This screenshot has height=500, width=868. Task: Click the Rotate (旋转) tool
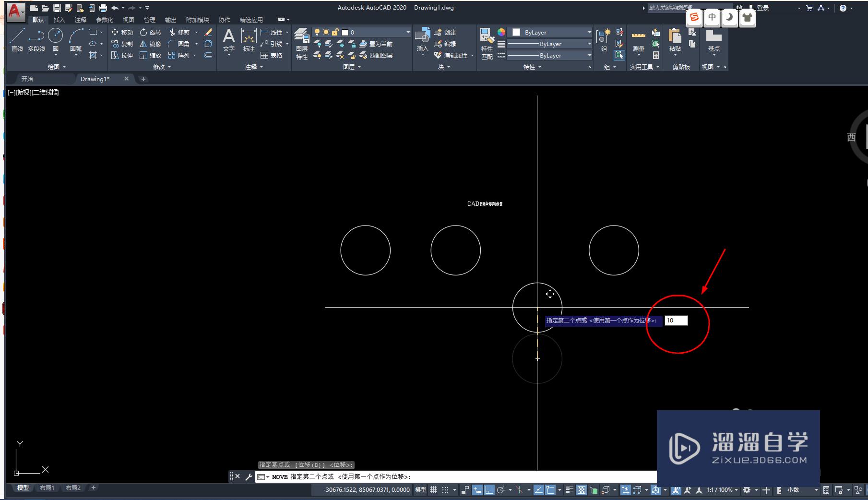[150, 32]
